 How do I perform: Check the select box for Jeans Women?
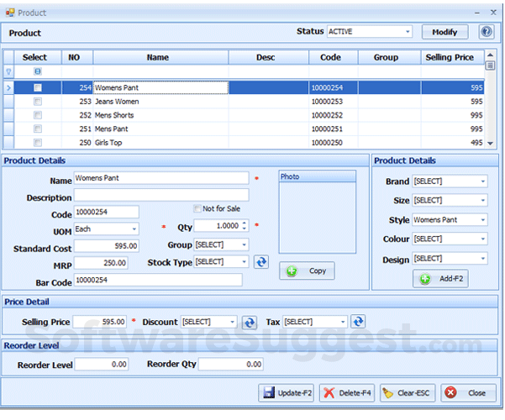click(37, 102)
